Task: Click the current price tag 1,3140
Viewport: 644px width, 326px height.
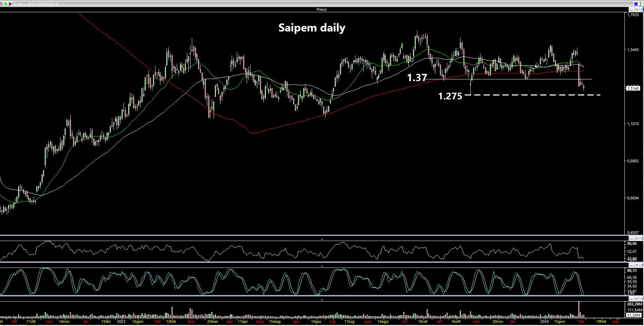Action: coord(633,89)
